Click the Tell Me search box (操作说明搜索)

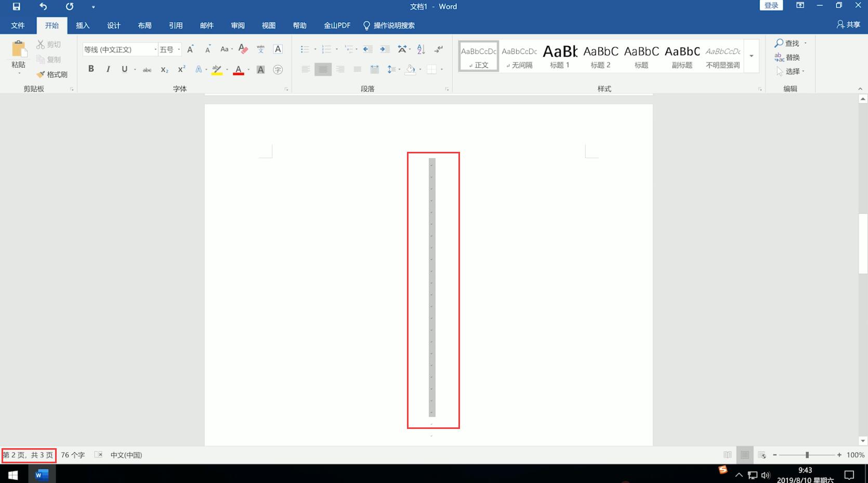point(389,25)
